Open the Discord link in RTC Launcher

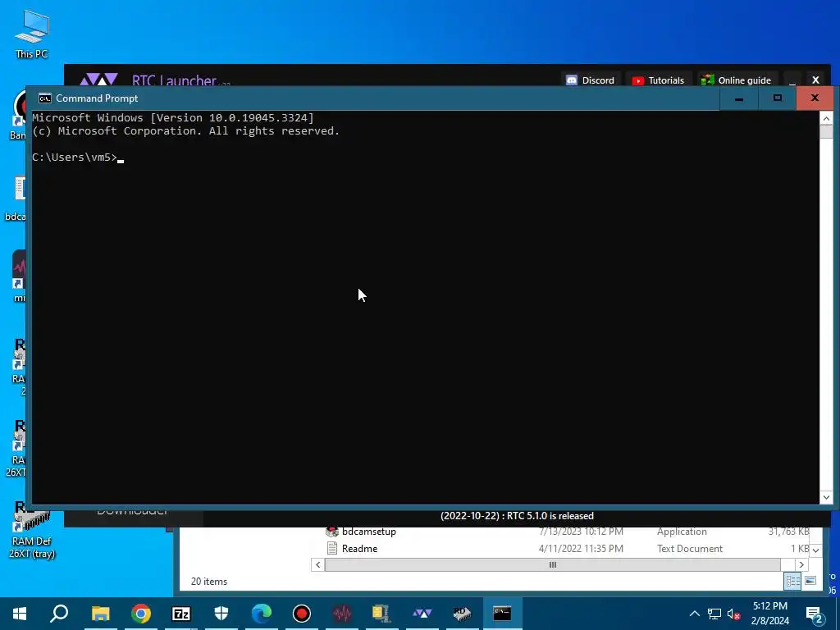pyautogui.click(x=591, y=80)
